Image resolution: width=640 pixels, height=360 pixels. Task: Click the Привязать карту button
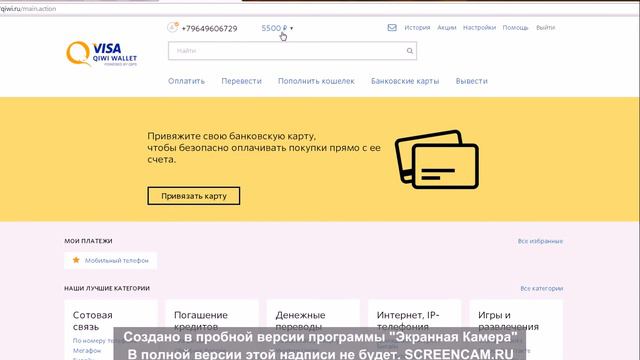193,196
